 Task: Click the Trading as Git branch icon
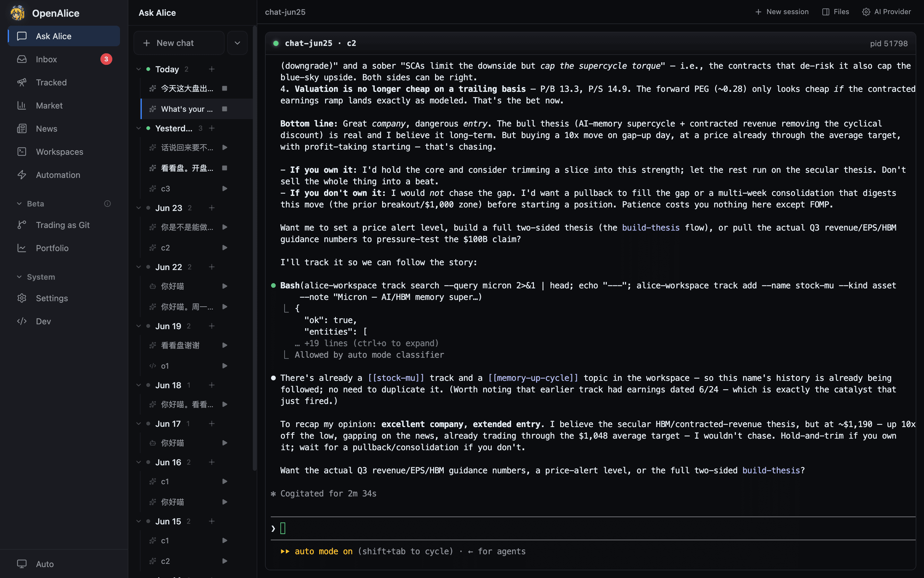pos(22,225)
